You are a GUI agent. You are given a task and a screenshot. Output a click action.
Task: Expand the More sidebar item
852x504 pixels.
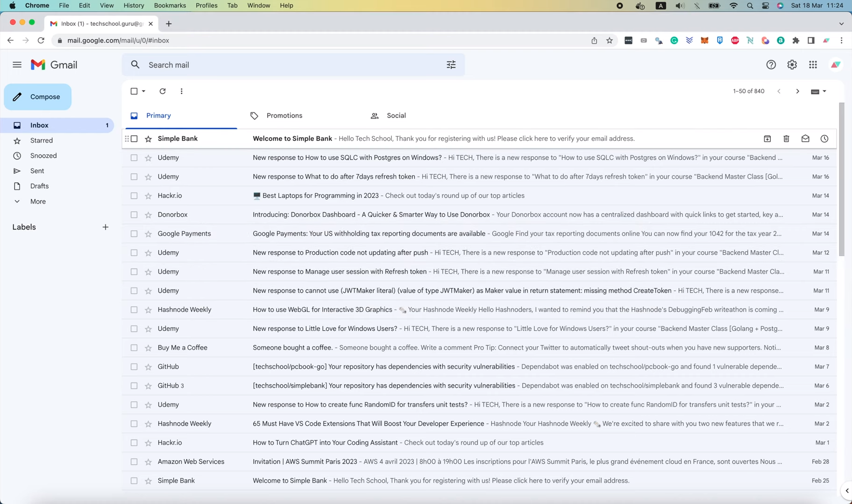point(38,202)
